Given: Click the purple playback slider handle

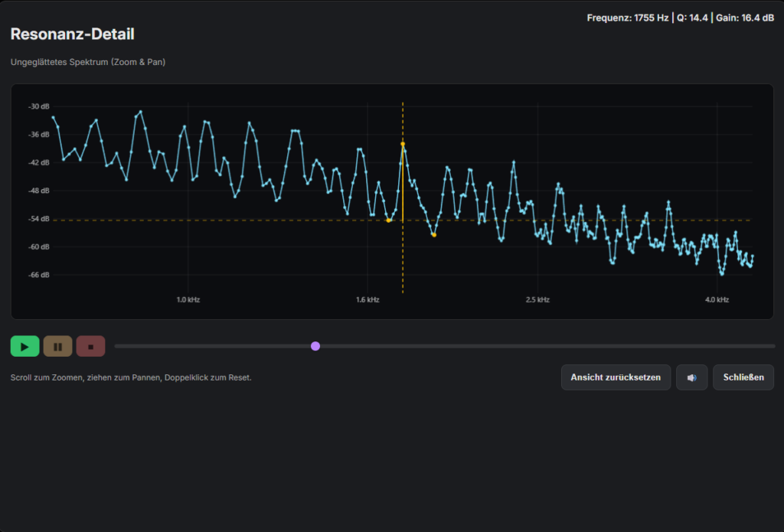Looking at the screenshot, I should tap(315, 347).
